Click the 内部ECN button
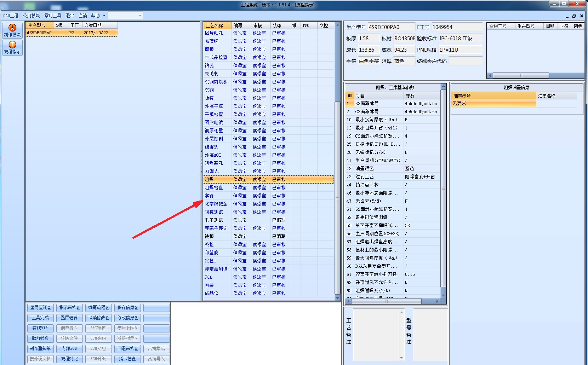The width and height of the screenshot is (588, 365). (69, 349)
